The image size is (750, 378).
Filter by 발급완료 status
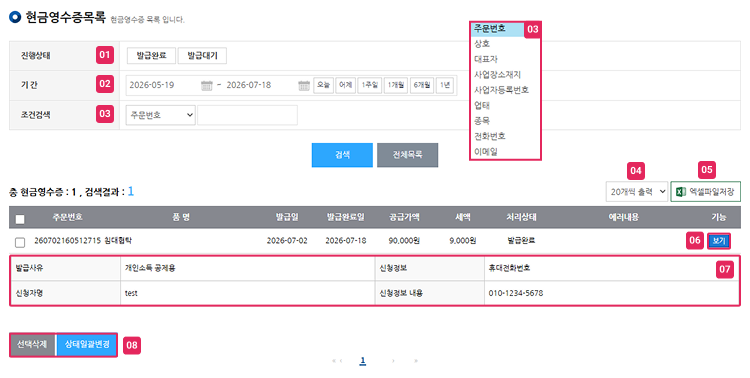point(151,56)
